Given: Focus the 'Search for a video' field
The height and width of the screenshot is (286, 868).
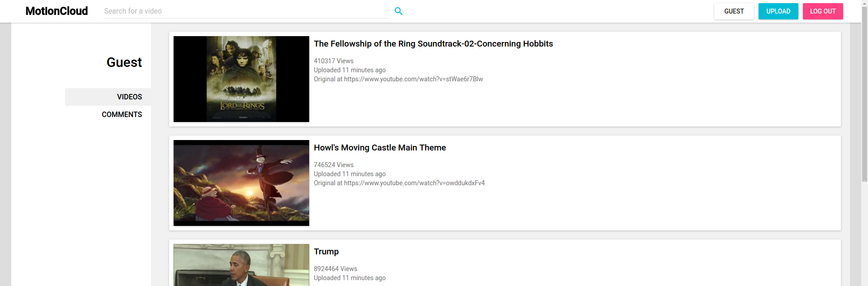Looking at the screenshot, I should [x=246, y=11].
